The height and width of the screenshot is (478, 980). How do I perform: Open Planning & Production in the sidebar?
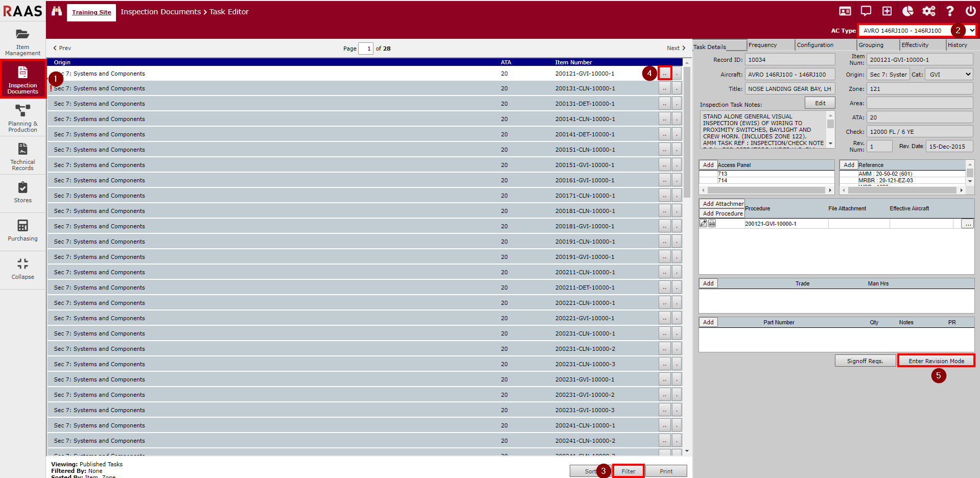pos(22,118)
